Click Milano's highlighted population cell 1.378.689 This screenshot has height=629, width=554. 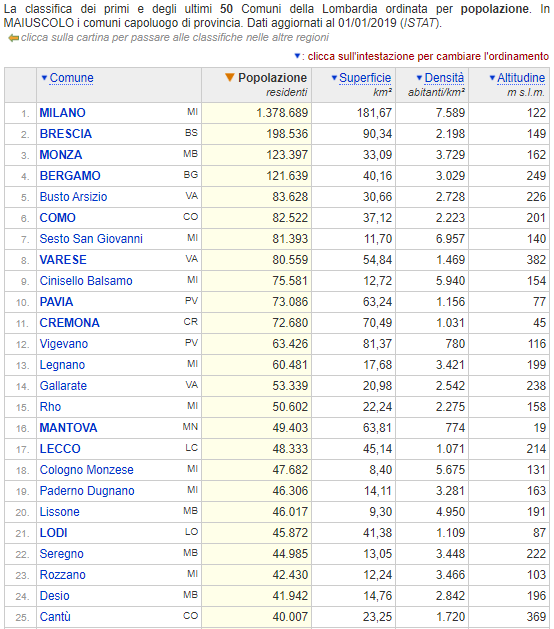click(x=256, y=113)
